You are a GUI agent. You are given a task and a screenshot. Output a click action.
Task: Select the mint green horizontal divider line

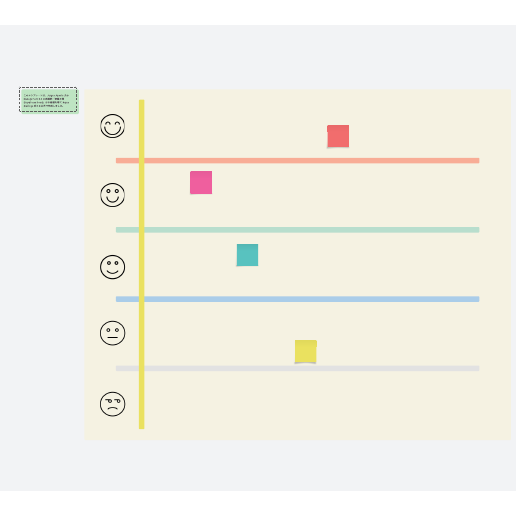(298, 230)
